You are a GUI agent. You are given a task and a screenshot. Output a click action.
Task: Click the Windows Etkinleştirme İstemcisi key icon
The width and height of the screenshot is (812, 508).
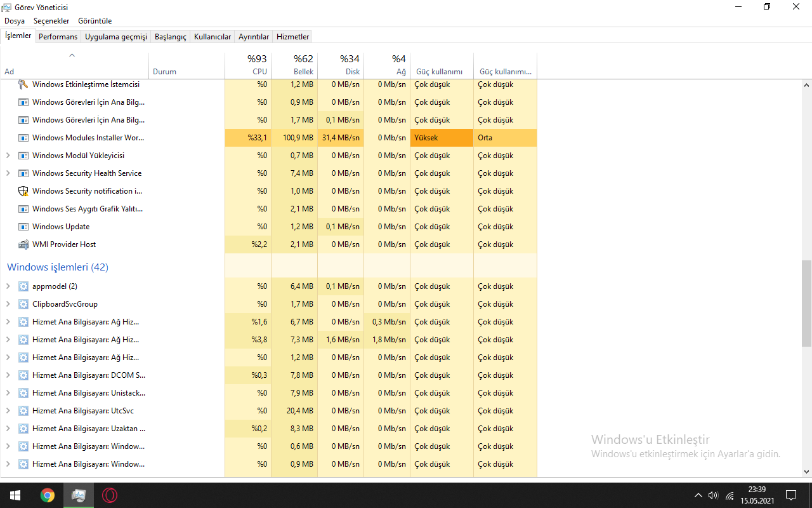coord(23,84)
